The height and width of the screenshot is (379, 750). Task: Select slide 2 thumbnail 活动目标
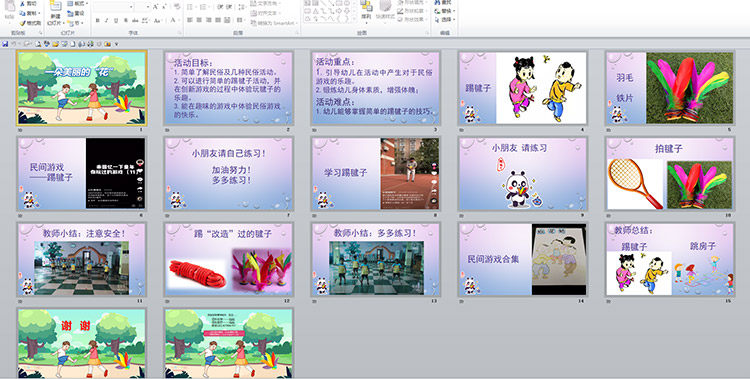point(229,88)
